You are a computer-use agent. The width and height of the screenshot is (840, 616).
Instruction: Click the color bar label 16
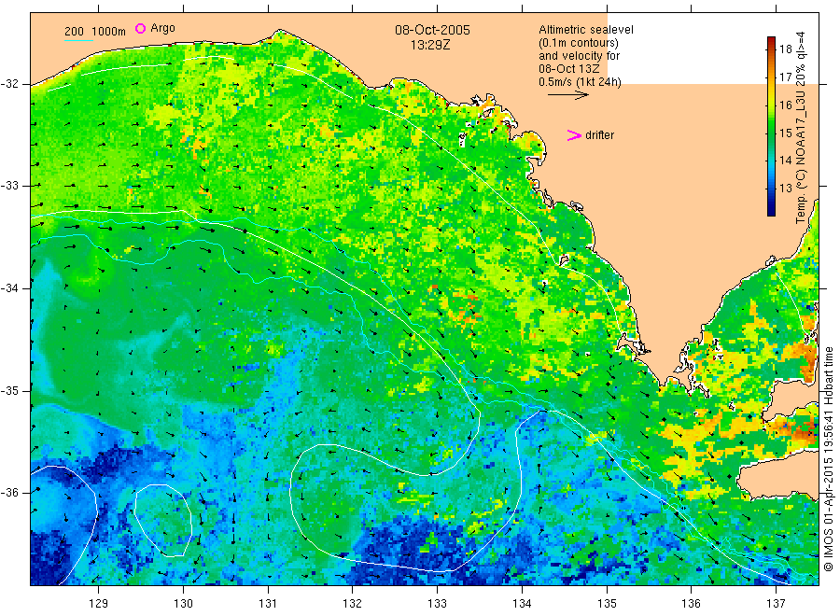point(785,105)
